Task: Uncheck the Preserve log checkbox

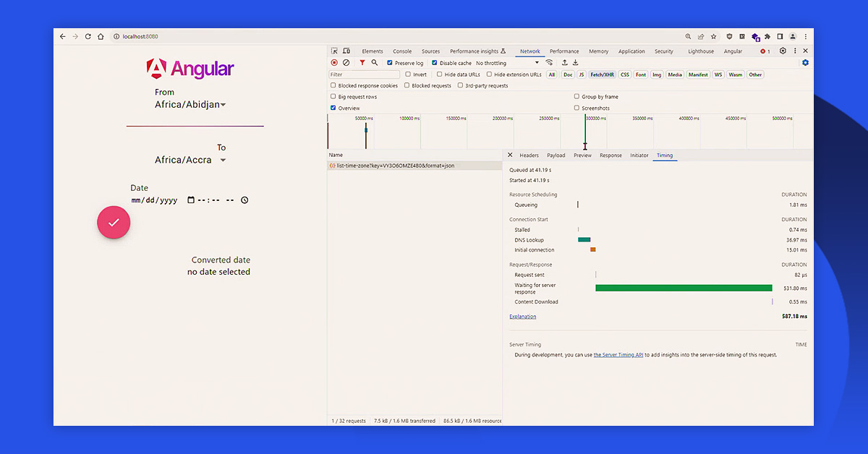Action: point(390,63)
